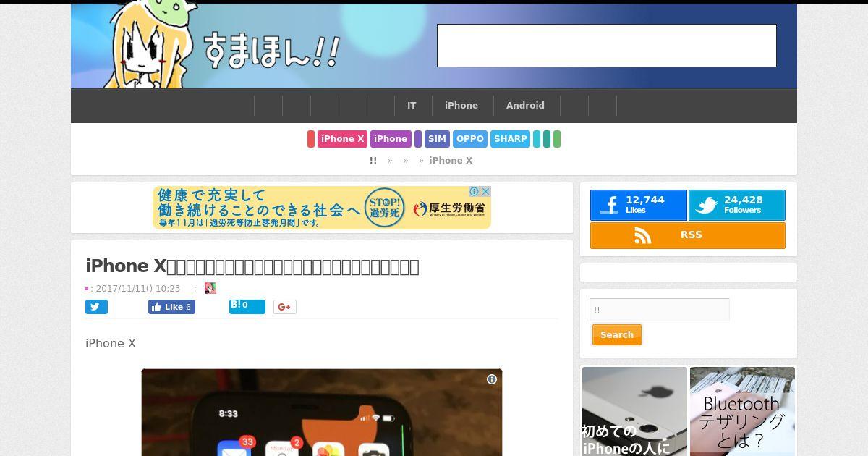Focus the sidebar search text field
The height and width of the screenshot is (456, 868).
pos(659,310)
